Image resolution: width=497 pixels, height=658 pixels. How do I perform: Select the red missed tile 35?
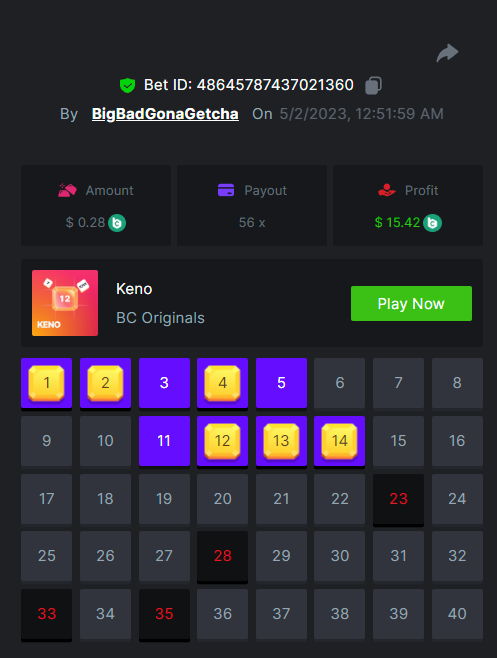click(x=164, y=614)
